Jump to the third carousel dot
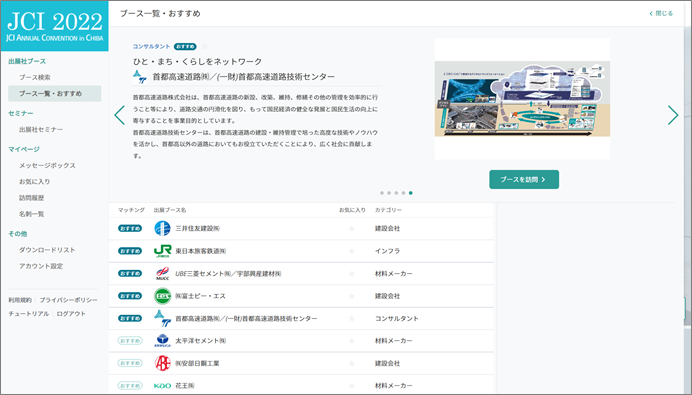692x395 pixels. (x=396, y=193)
